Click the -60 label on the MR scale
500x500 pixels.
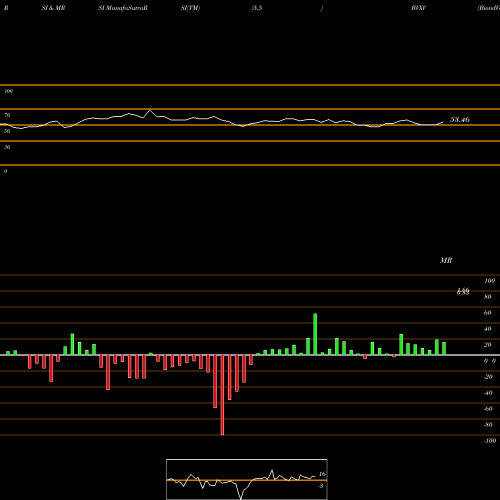[x=488, y=409]
